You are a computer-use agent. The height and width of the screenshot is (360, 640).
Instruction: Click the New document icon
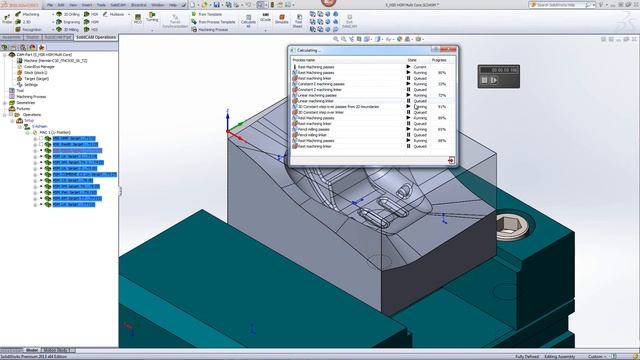[193, 5]
